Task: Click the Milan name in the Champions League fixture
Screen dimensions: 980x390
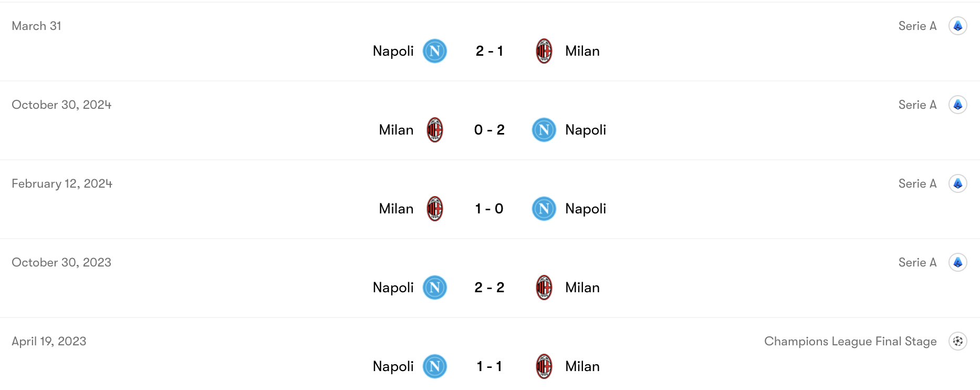Action: coord(582,366)
